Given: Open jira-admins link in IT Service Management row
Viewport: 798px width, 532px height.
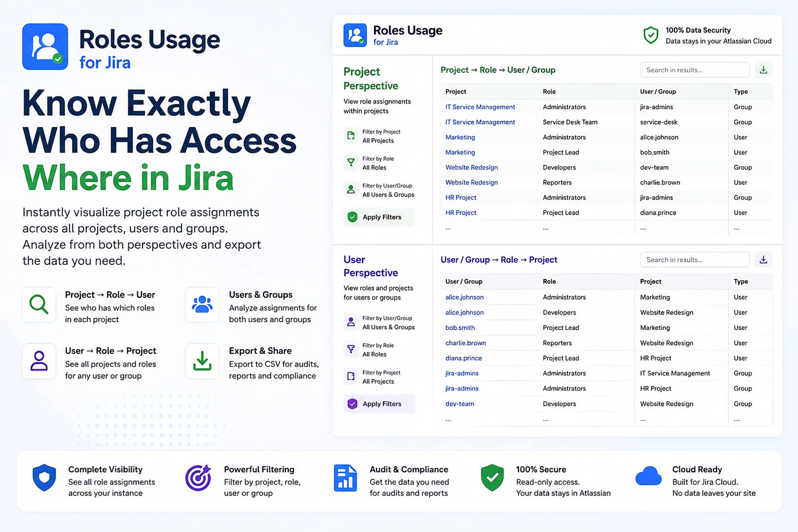Looking at the screenshot, I should pos(462,374).
